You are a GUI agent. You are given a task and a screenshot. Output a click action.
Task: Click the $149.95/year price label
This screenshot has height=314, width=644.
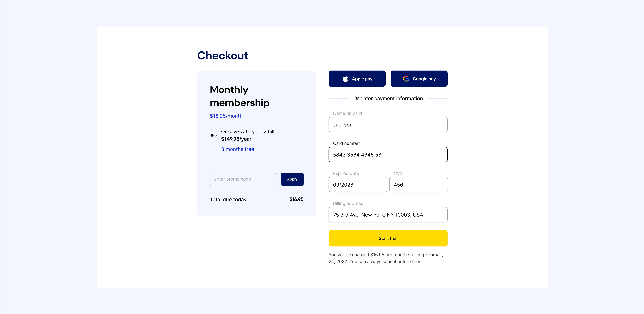tap(236, 139)
